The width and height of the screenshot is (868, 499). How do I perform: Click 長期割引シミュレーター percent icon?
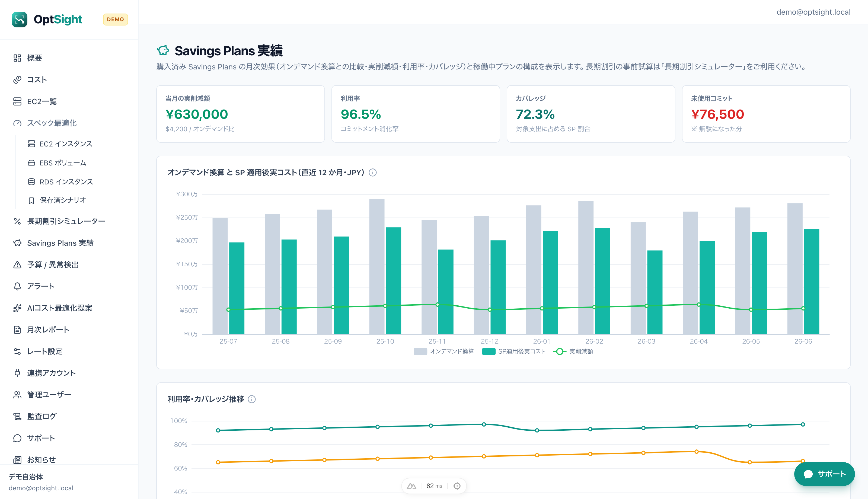click(17, 221)
